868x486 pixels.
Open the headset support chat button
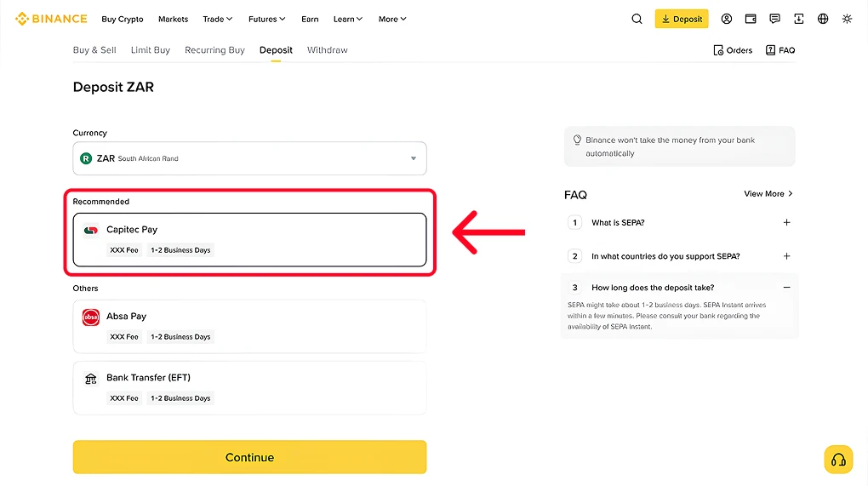[x=838, y=460]
